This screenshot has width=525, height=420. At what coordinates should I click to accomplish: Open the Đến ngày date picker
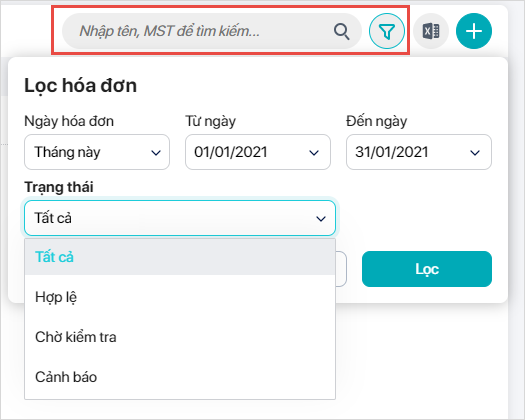click(419, 152)
